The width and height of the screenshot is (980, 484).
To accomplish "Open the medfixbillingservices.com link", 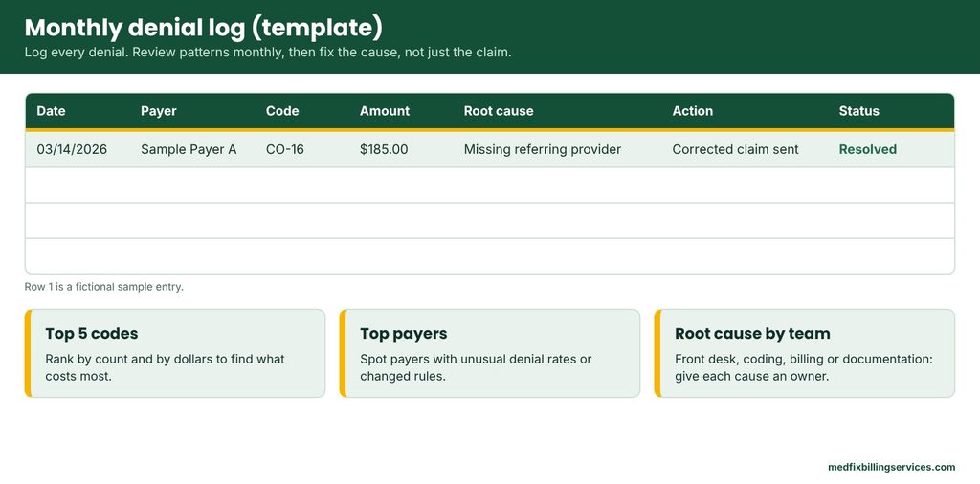I will coord(891,467).
